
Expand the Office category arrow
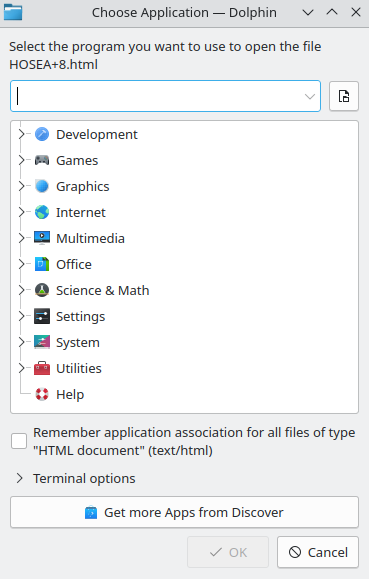tap(21, 264)
